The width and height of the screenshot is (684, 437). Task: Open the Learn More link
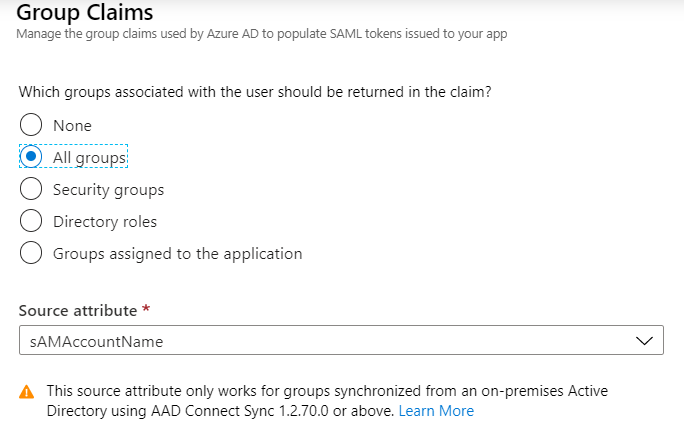pyautogui.click(x=436, y=411)
